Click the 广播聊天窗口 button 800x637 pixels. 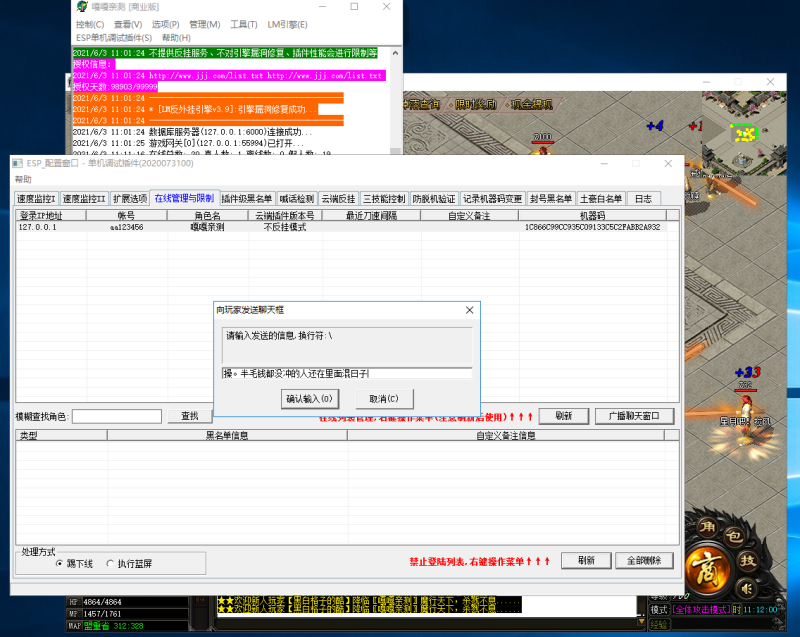[634, 416]
